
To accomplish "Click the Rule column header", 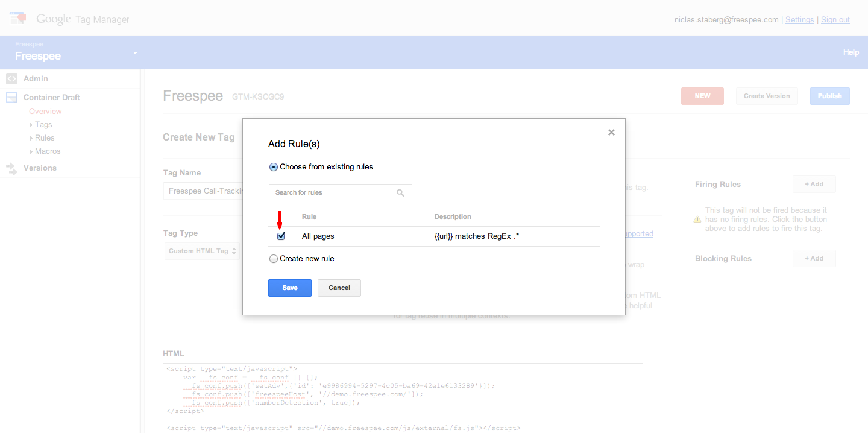I will (309, 216).
